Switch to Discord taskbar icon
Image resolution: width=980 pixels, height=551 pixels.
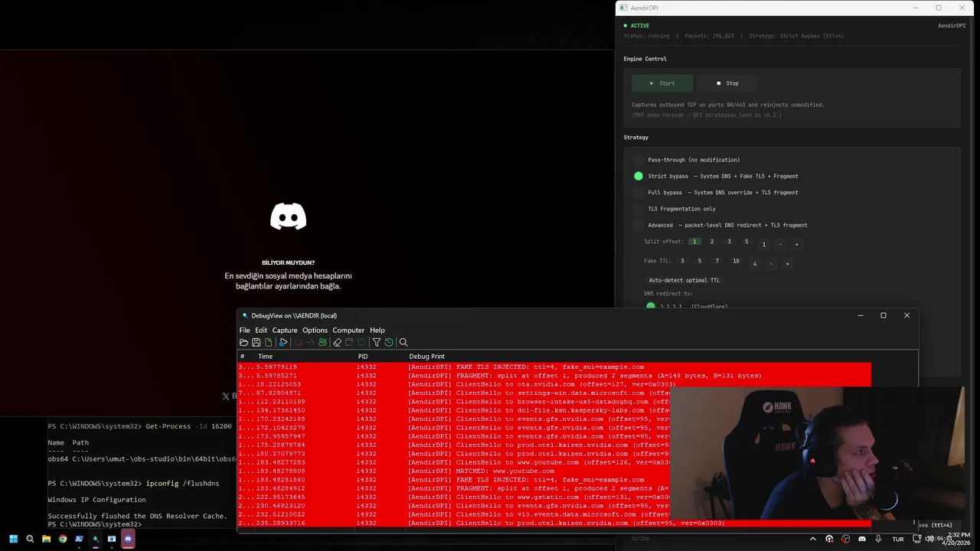click(128, 539)
